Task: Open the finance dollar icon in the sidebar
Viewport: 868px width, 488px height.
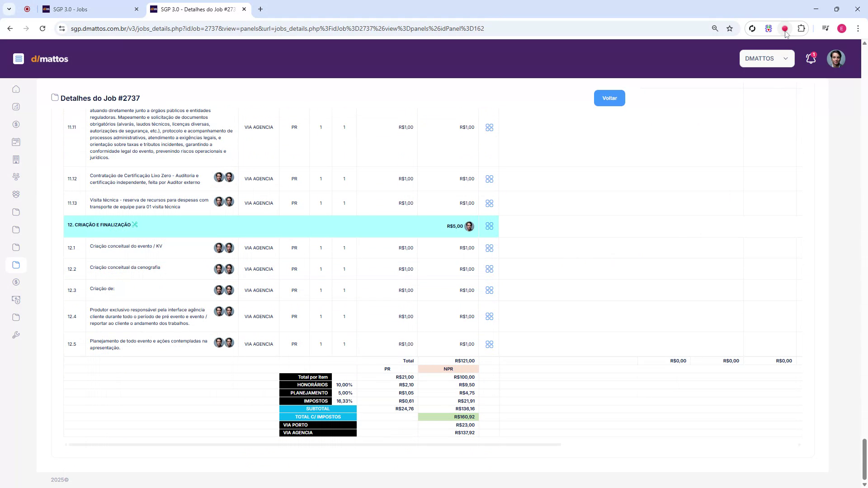Action: (16, 124)
